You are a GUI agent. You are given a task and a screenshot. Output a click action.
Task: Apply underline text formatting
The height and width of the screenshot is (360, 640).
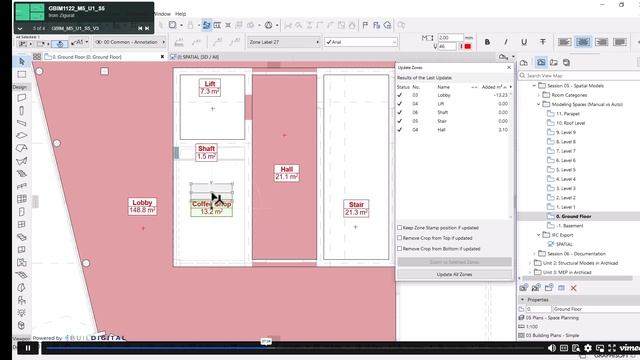524,42
